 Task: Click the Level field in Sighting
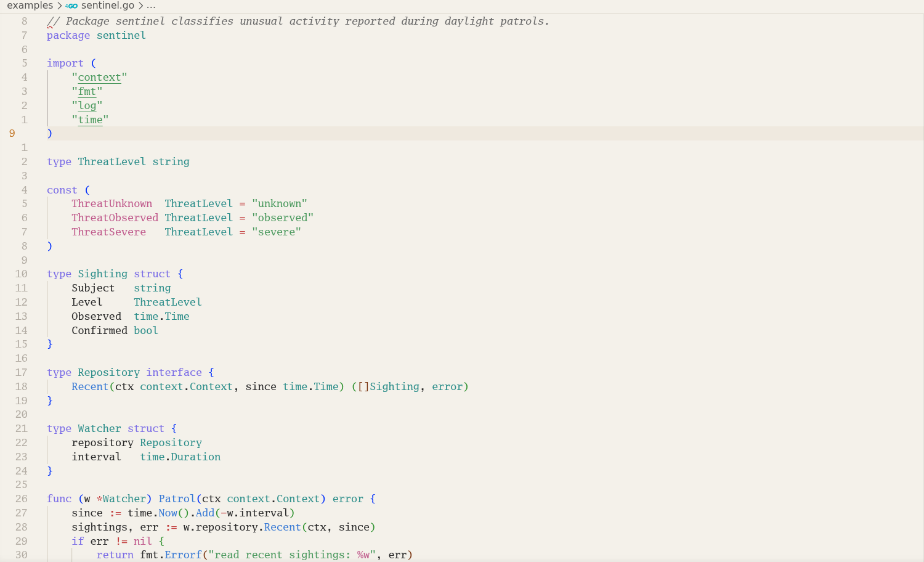(x=87, y=302)
